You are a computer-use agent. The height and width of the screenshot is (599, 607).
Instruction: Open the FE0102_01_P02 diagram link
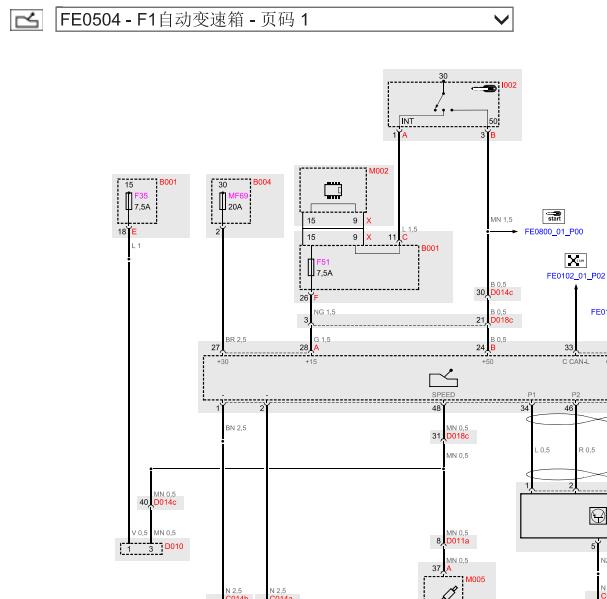576,276
